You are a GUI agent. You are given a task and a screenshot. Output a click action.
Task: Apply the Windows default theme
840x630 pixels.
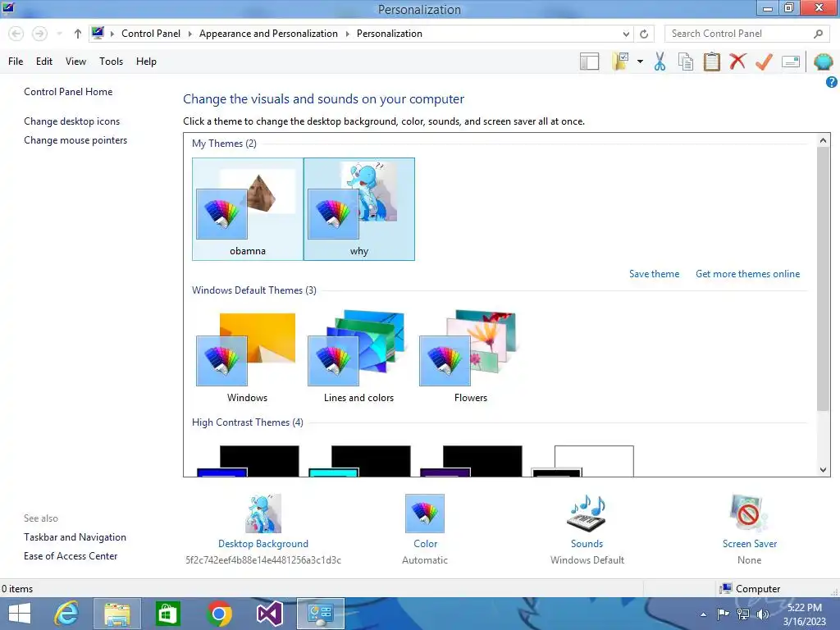[x=248, y=356]
